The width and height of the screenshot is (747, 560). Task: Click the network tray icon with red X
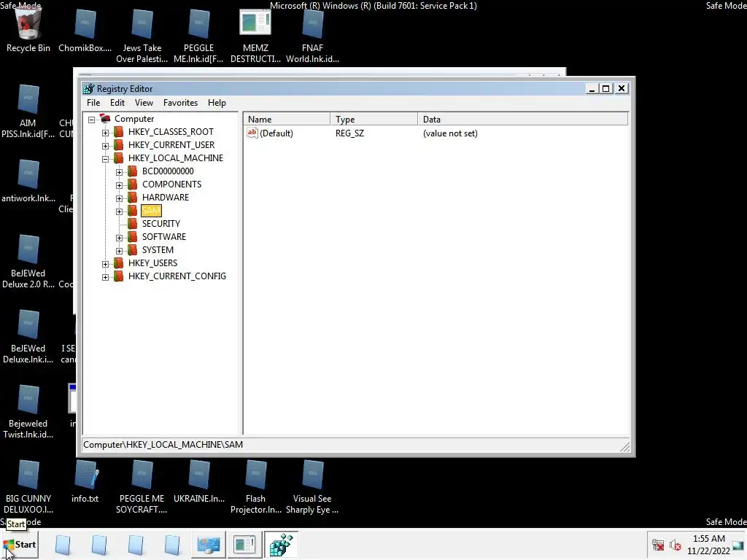pos(658,545)
